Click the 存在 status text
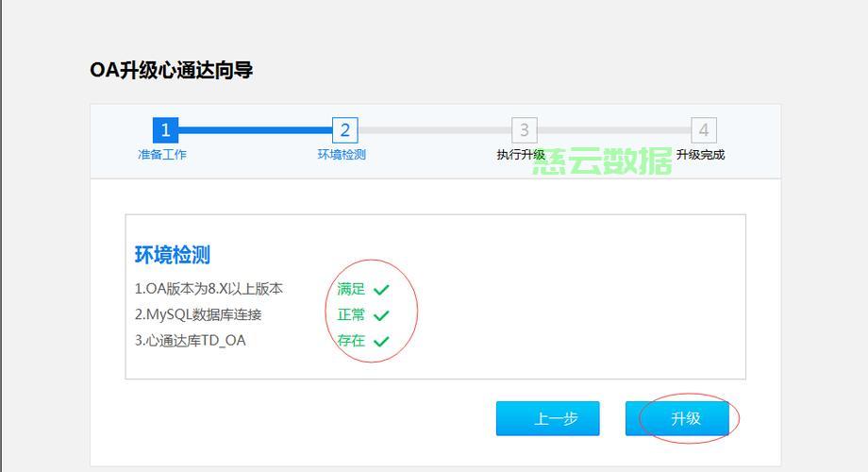This screenshot has width=868, height=472. point(351,340)
